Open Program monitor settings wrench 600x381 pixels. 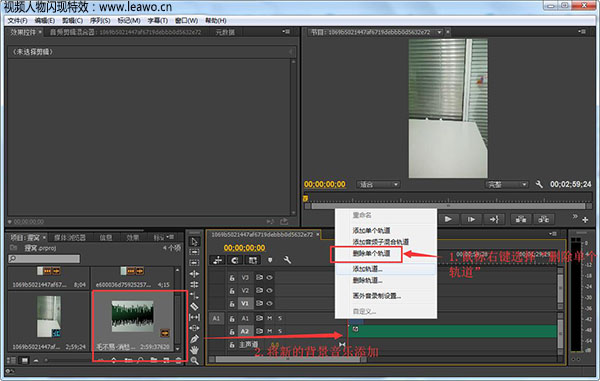(x=539, y=184)
